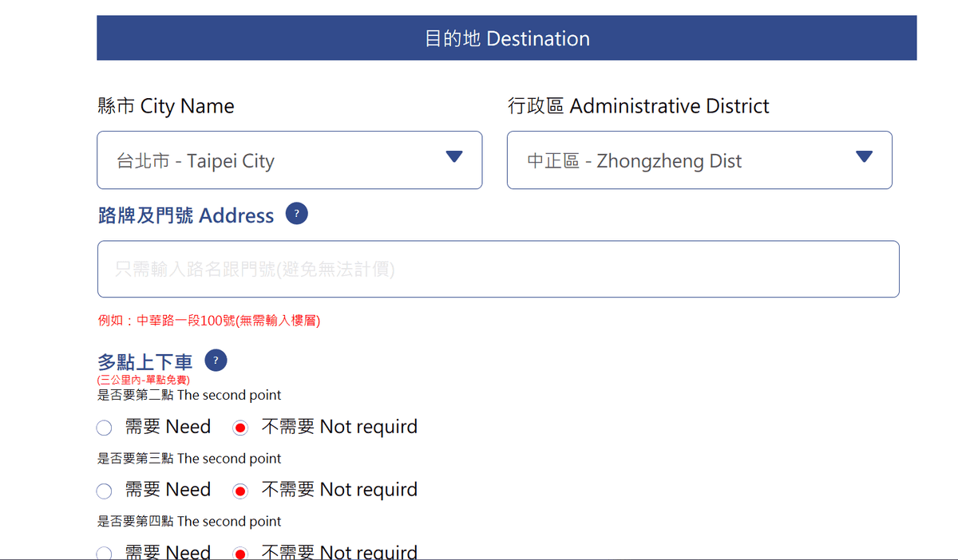This screenshot has width=958, height=560.
Task: Click the red 三公里內-單點免費 note
Action: (x=144, y=380)
